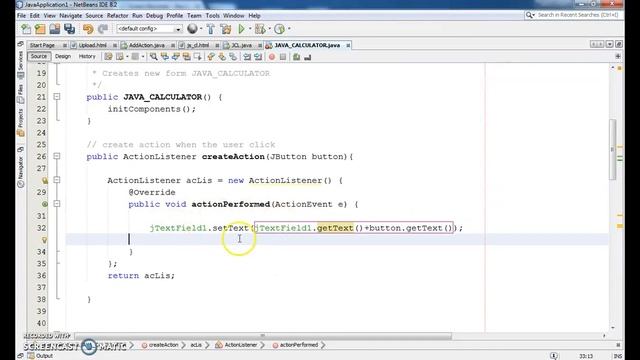Toggle Bookmark editor icon
The height and width of the screenshot is (360, 640).
click(233, 57)
